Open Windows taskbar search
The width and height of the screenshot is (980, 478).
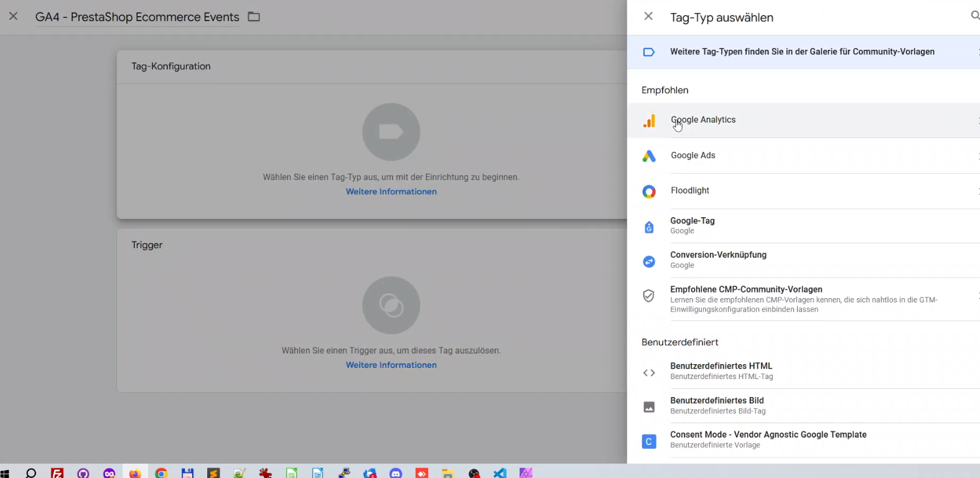click(x=30, y=474)
